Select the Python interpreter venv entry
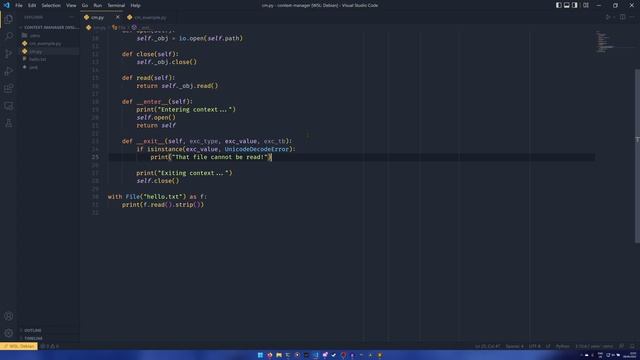 [594, 346]
